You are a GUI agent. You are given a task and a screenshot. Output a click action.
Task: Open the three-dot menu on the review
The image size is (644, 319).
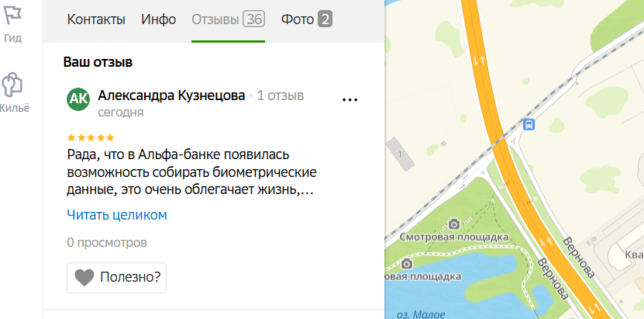tap(350, 99)
